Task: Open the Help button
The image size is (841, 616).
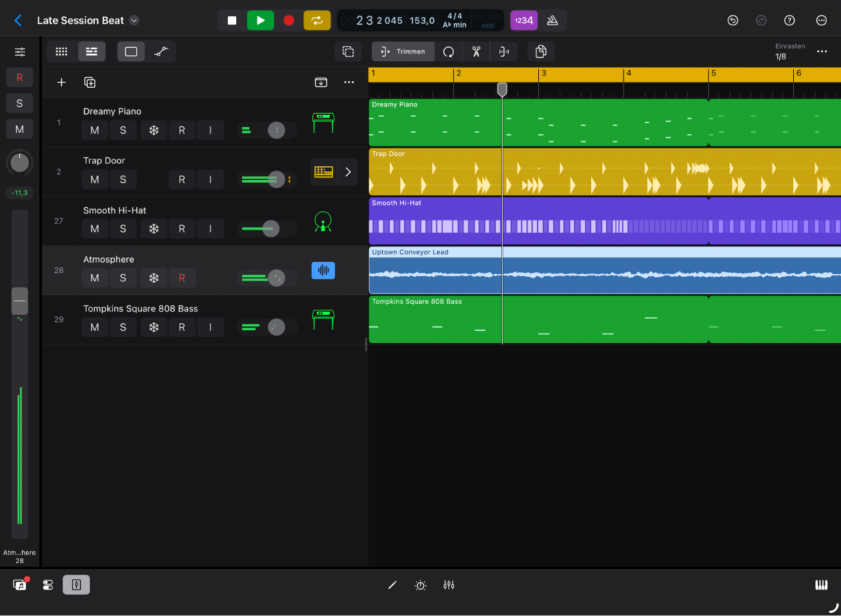Action: click(x=789, y=20)
